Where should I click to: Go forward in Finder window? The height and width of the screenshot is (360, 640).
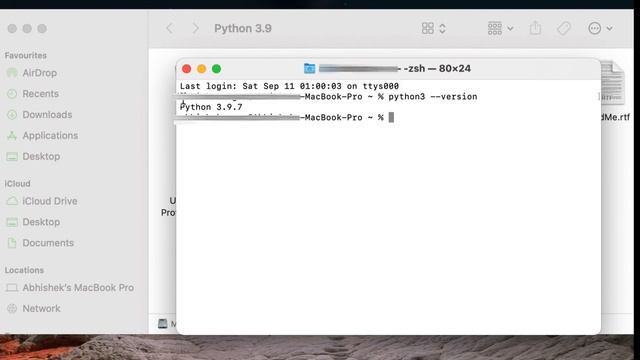[x=196, y=28]
